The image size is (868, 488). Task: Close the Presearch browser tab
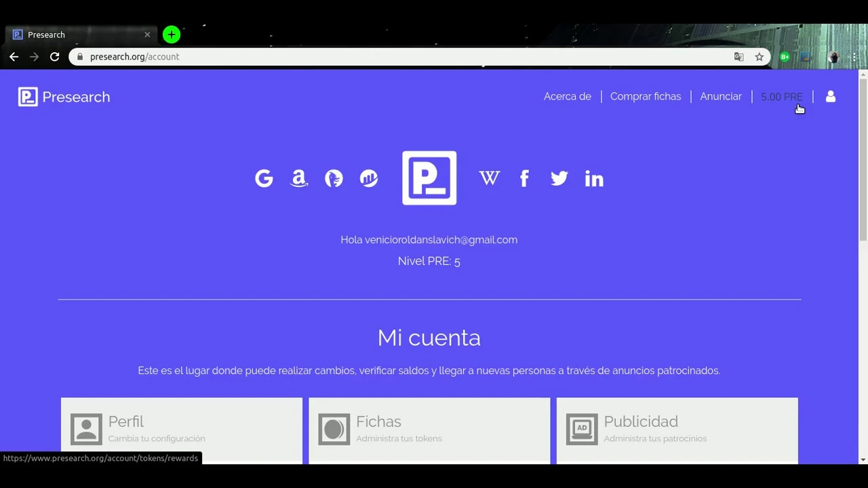tap(147, 35)
